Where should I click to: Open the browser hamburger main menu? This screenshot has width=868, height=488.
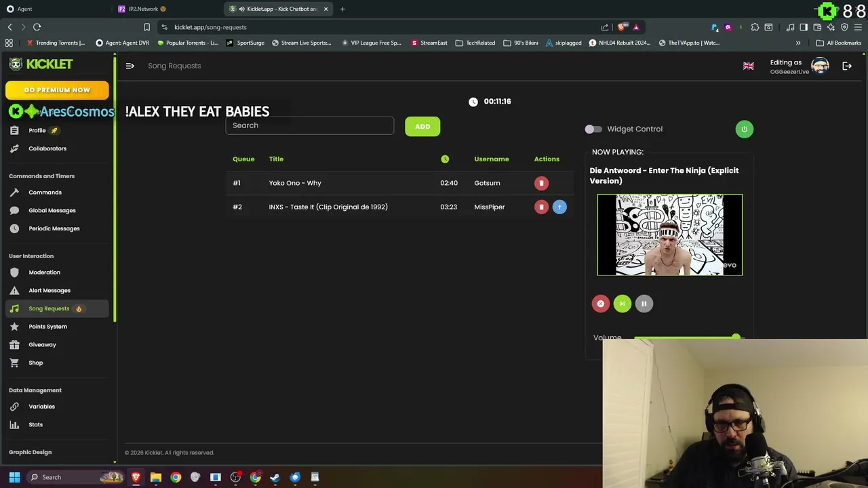coord(858,27)
